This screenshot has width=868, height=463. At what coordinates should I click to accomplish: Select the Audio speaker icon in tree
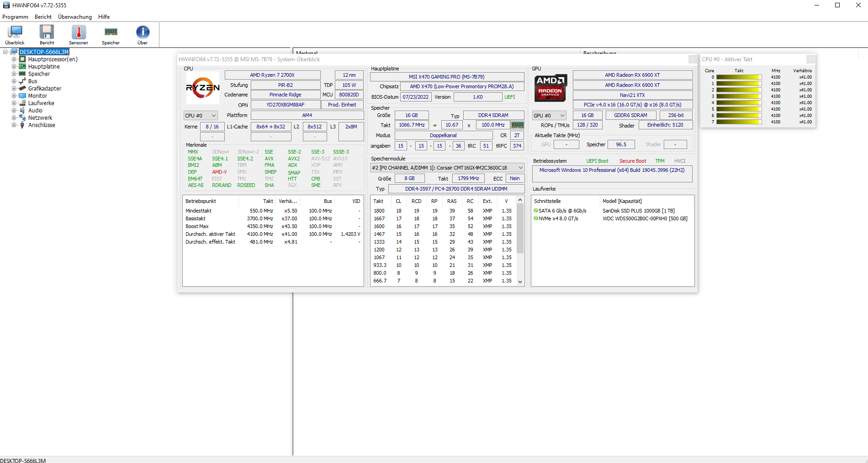tap(22, 111)
